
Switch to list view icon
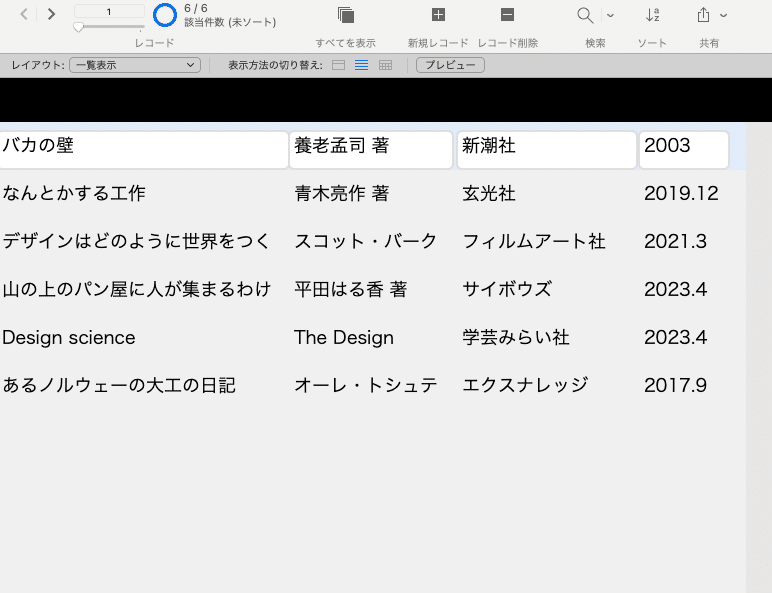(361, 65)
